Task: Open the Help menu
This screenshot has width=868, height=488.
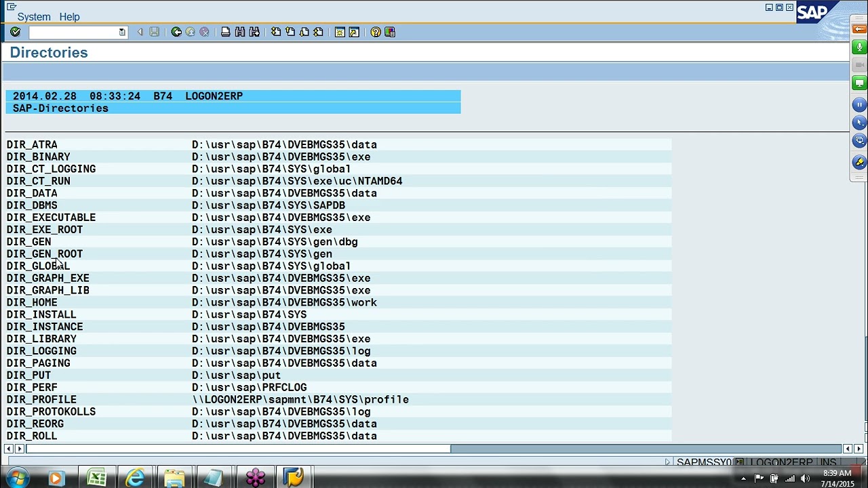Action: pyautogui.click(x=69, y=17)
